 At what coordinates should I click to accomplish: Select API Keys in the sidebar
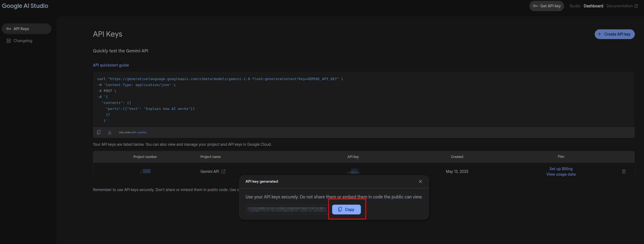[x=26, y=29]
